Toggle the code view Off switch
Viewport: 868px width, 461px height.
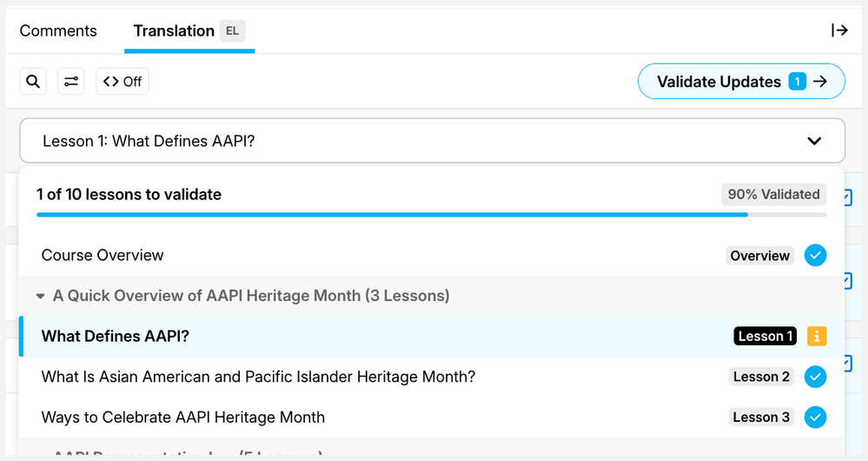pyautogui.click(x=123, y=82)
